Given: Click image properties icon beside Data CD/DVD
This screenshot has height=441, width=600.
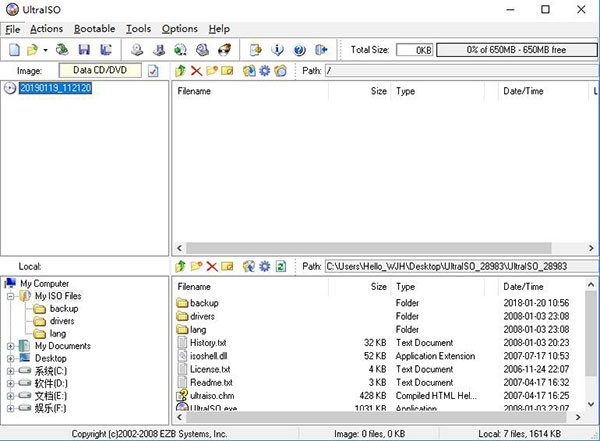Looking at the screenshot, I should tap(153, 71).
